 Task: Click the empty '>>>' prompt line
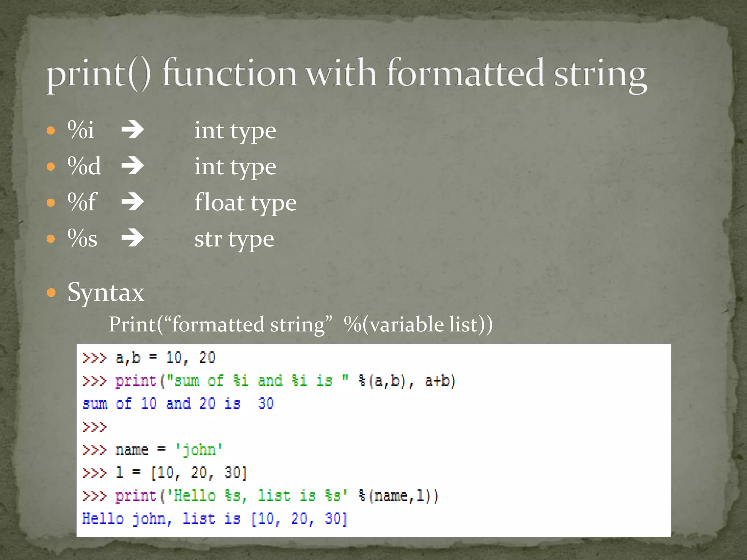[94, 427]
